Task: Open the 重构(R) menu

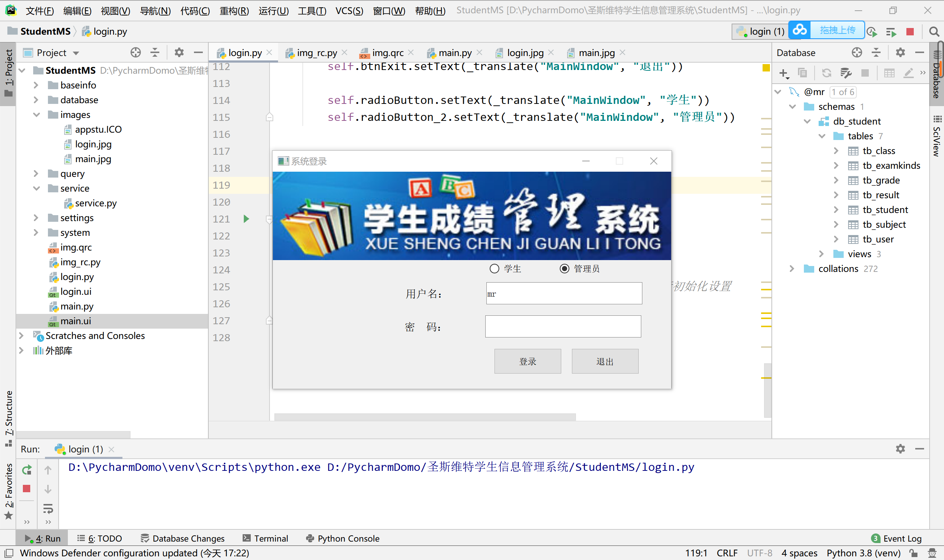Action: (x=234, y=11)
